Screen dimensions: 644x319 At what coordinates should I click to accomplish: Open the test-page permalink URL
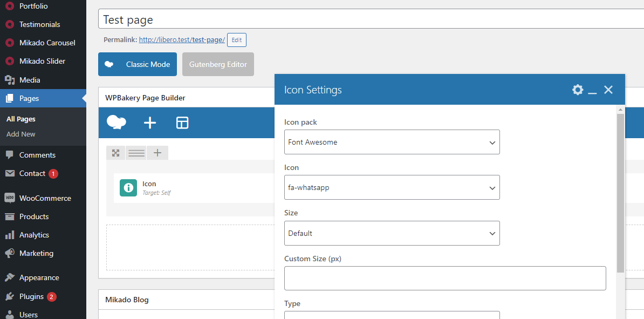point(182,40)
